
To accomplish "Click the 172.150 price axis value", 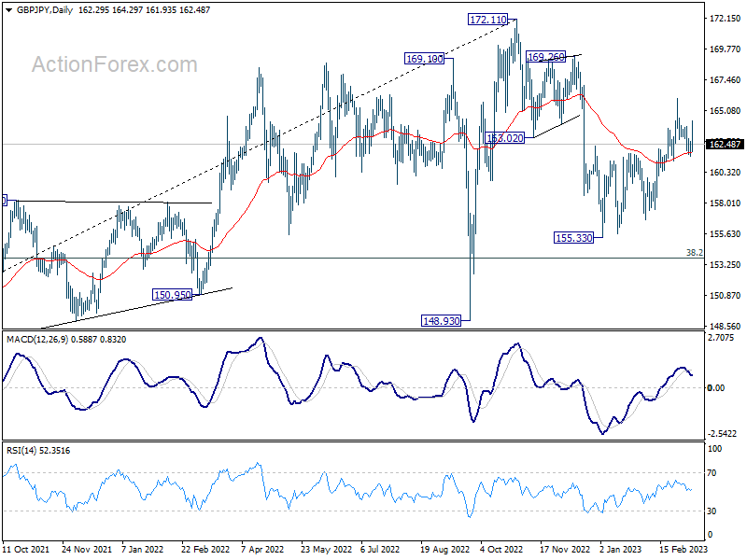I will (726, 18).
